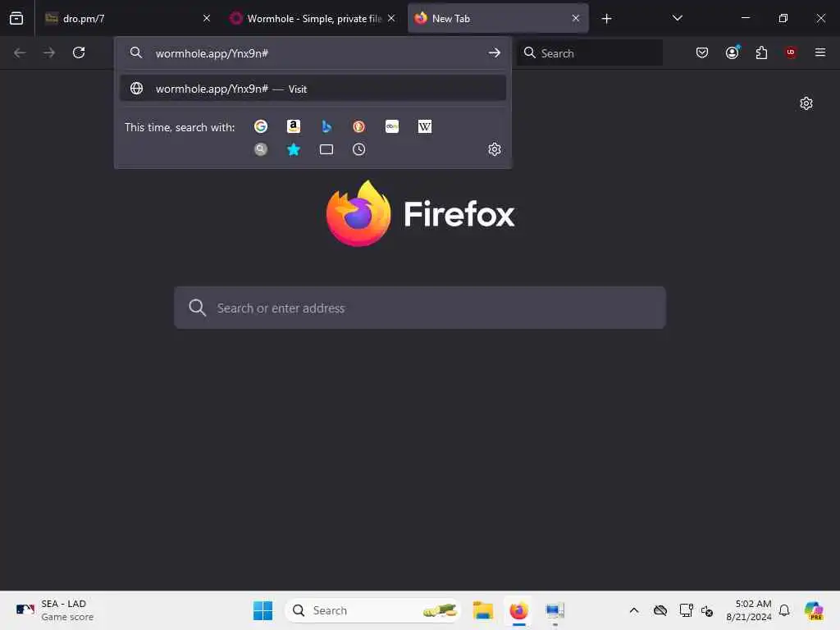Reload the current page

pyautogui.click(x=79, y=52)
